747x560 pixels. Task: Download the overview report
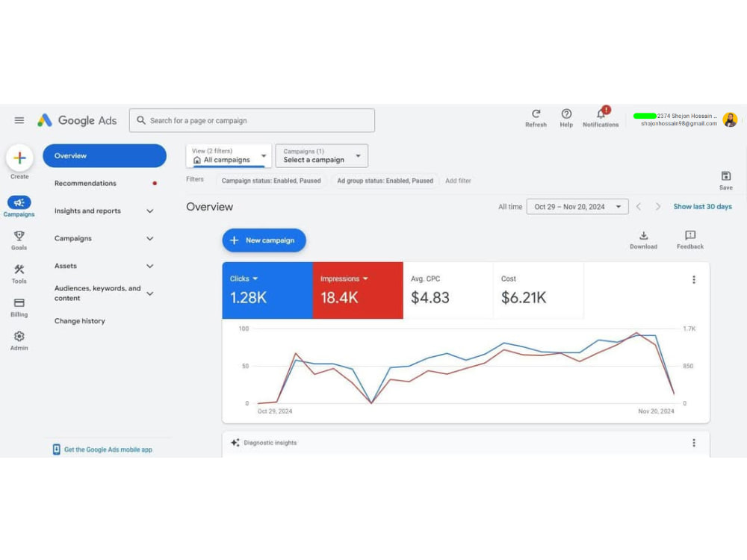point(643,235)
